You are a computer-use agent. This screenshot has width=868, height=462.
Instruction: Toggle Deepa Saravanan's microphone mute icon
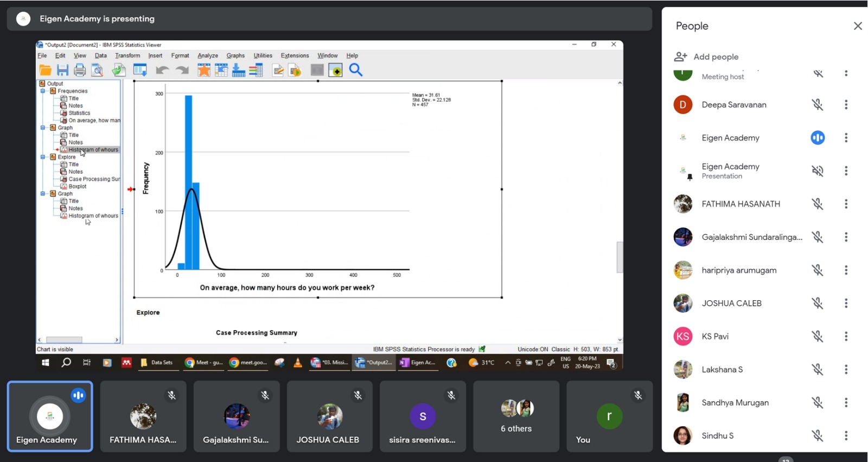(x=817, y=105)
